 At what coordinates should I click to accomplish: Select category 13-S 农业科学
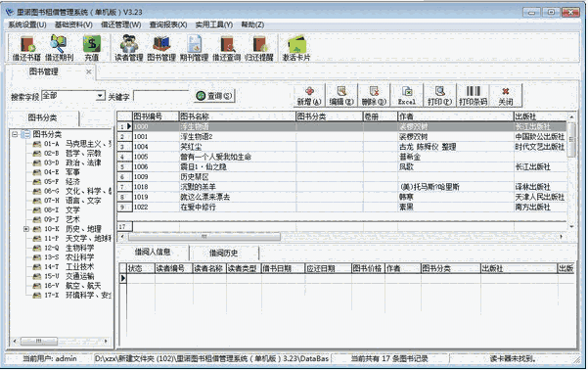[x=64, y=257]
